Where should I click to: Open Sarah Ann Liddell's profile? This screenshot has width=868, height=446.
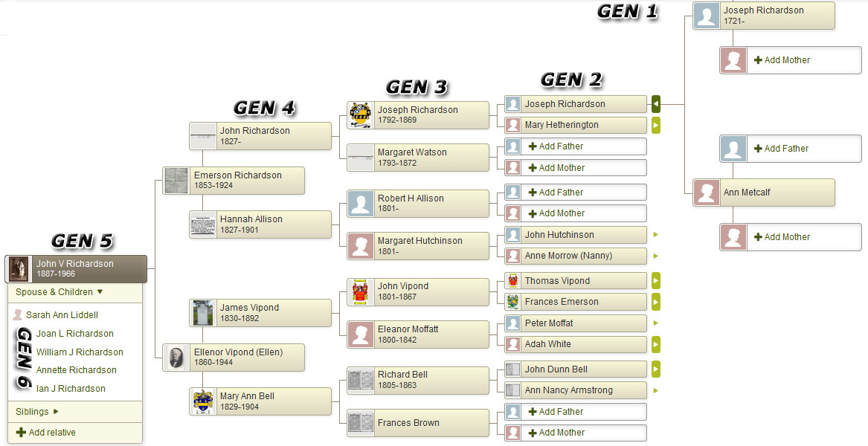coord(62,315)
